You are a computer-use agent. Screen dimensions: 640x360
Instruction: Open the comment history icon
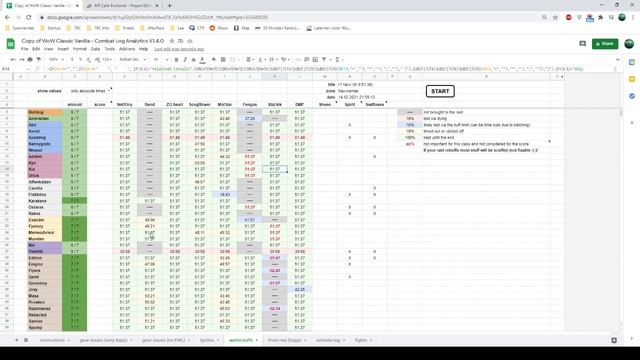(x=582, y=44)
